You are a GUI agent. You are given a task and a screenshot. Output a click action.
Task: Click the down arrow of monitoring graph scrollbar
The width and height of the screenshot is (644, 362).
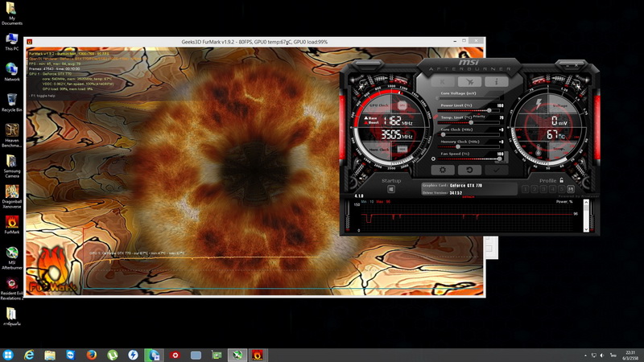[586, 229]
